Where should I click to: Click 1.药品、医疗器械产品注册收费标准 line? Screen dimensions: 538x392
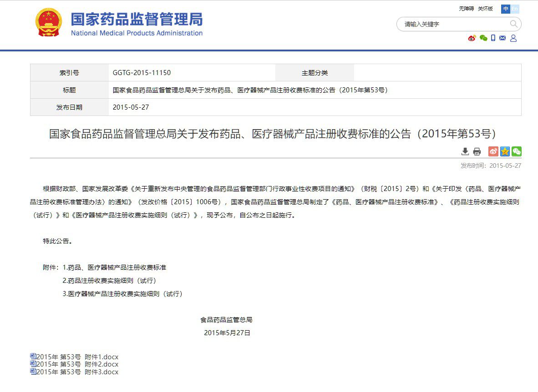tap(114, 267)
